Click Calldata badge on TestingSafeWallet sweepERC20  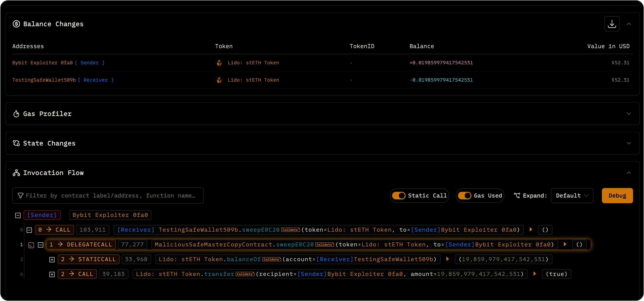[290, 230]
